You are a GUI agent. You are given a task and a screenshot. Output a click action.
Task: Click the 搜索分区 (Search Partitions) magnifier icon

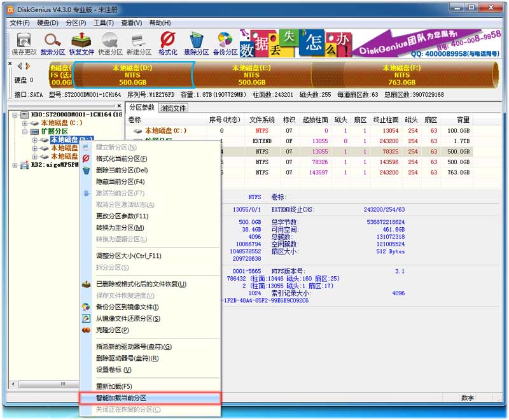click(52, 43)
